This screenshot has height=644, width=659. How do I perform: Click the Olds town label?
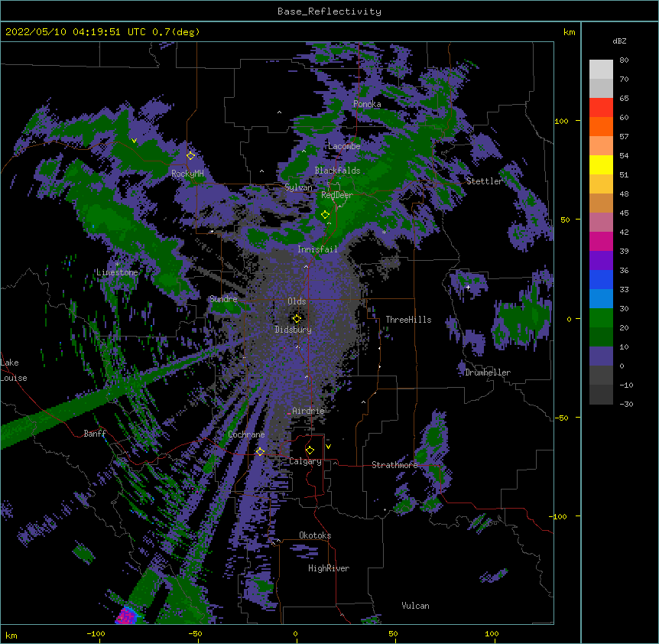(x=297, y=301)
